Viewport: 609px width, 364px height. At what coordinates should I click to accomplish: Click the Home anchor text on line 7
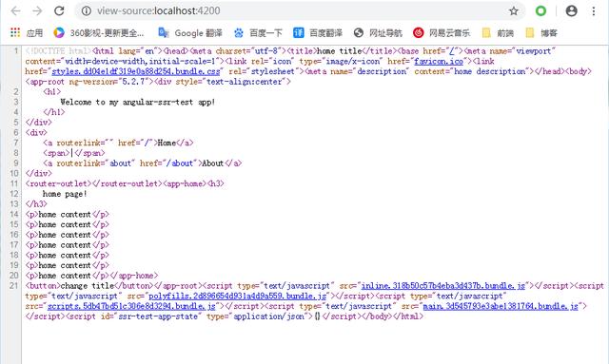pyautogui.click(x=167, y=143)
